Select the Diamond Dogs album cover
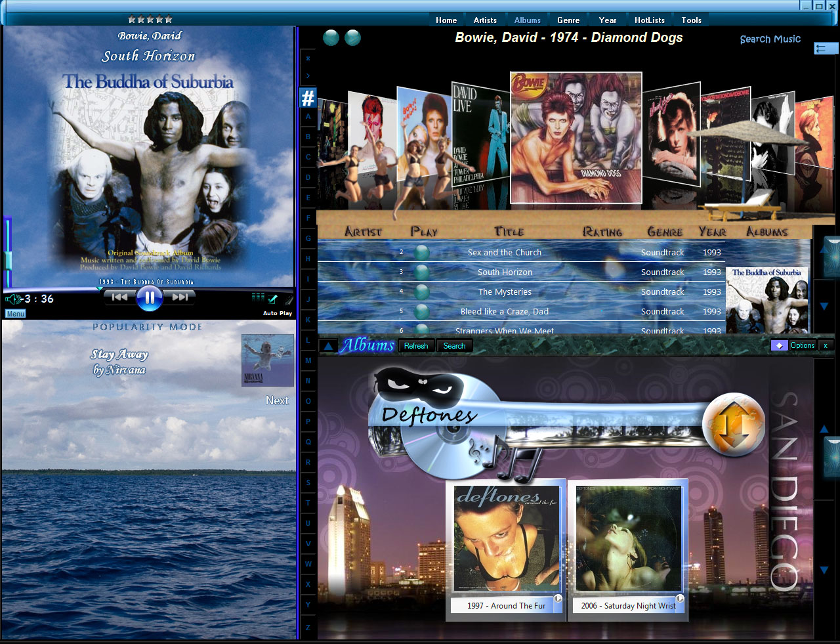 [x=576, y=137]
